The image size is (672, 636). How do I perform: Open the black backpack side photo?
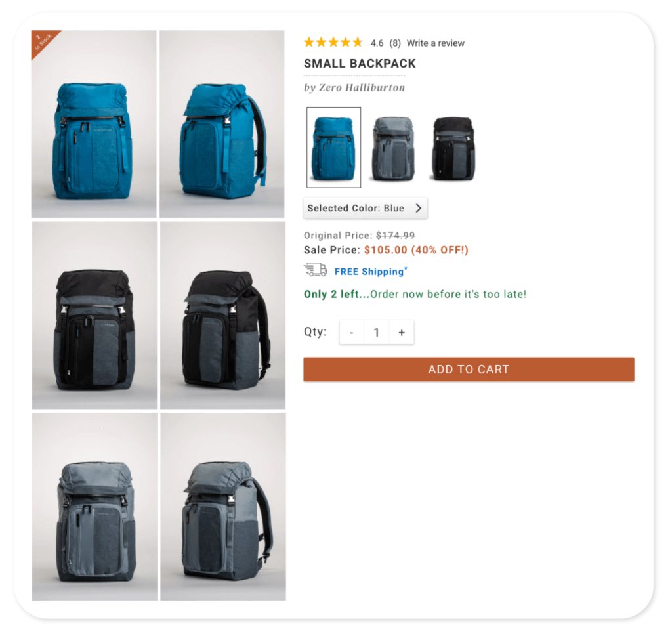click(x=222, y=316)
